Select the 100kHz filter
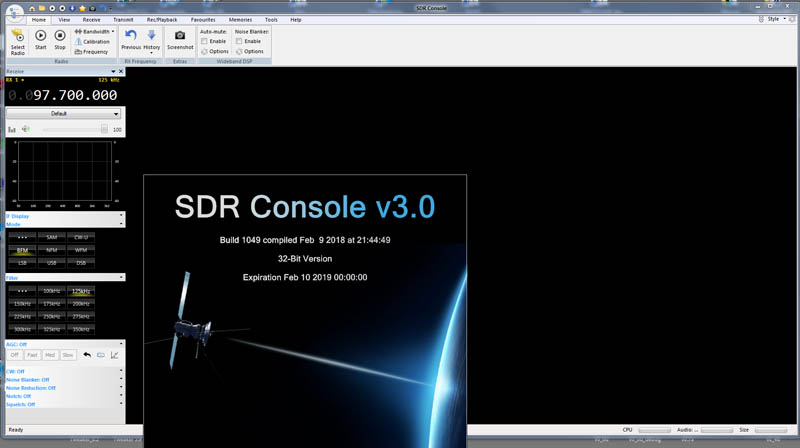 (x=52, y=291)
